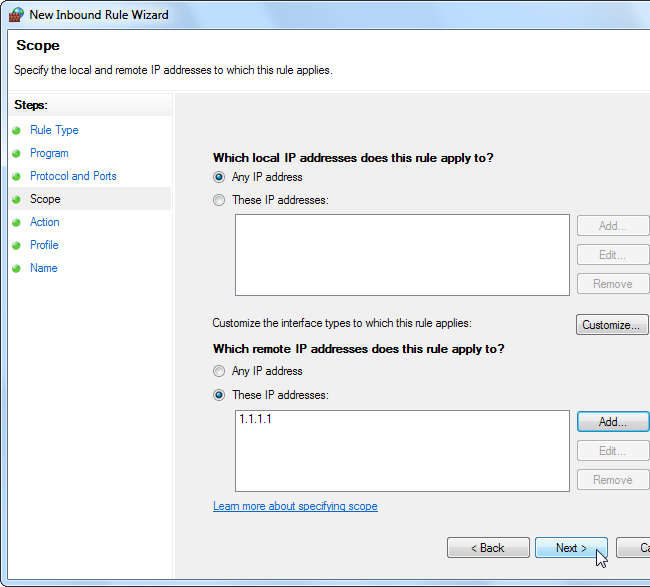Select local 'These IP addresses' radio option
The height and width of the screenshot is (587, 650).
click(x=219, y=200)
